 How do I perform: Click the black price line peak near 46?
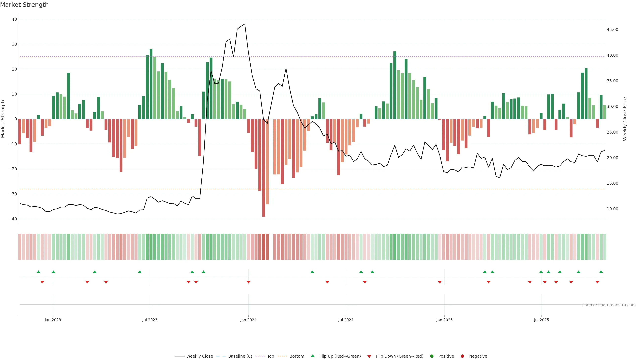(245, 24)
